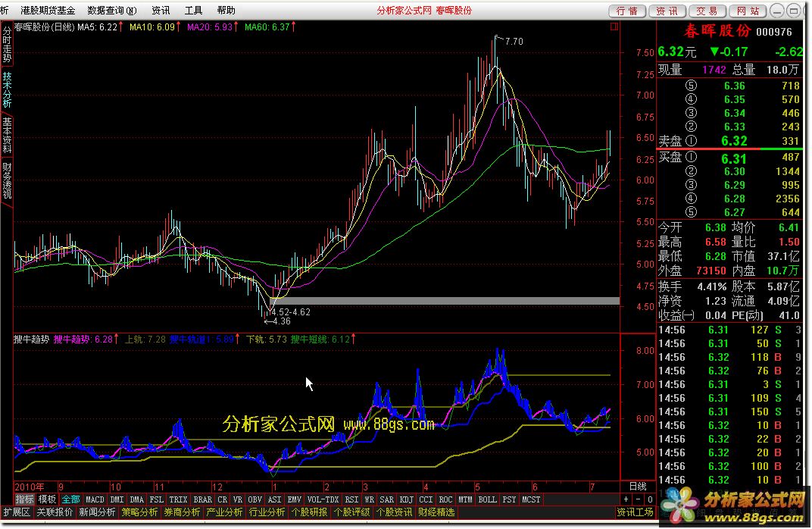This screenshot has width=812, height=529.
Task: Switch to the 财务透视 side tab
Action: [7, 180]
